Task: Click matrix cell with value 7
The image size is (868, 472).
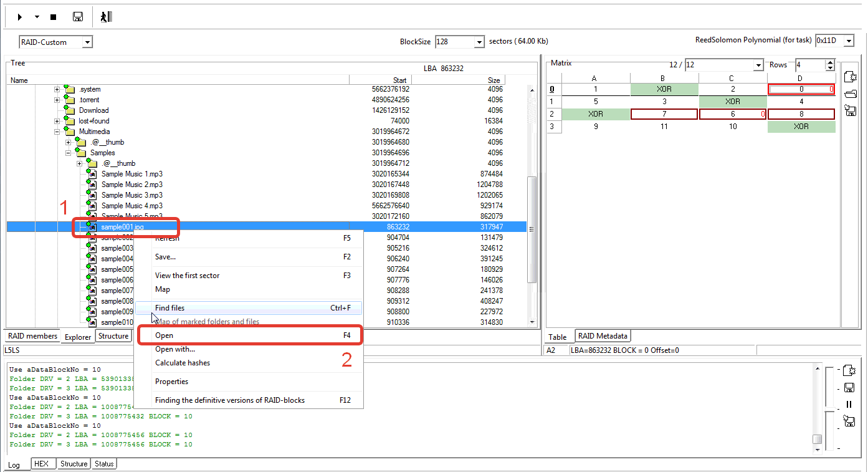Action: (664, 114)
